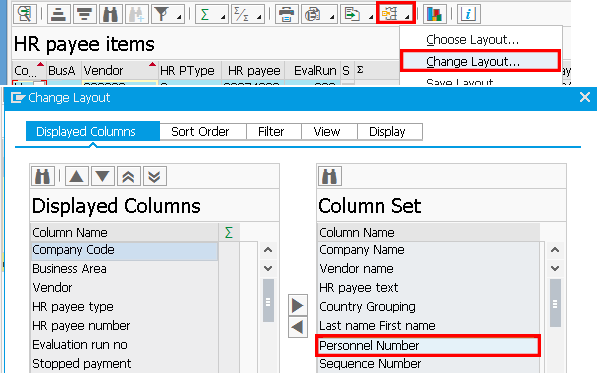
Task: Click right arrow to hide selected column
Action: 298,305
